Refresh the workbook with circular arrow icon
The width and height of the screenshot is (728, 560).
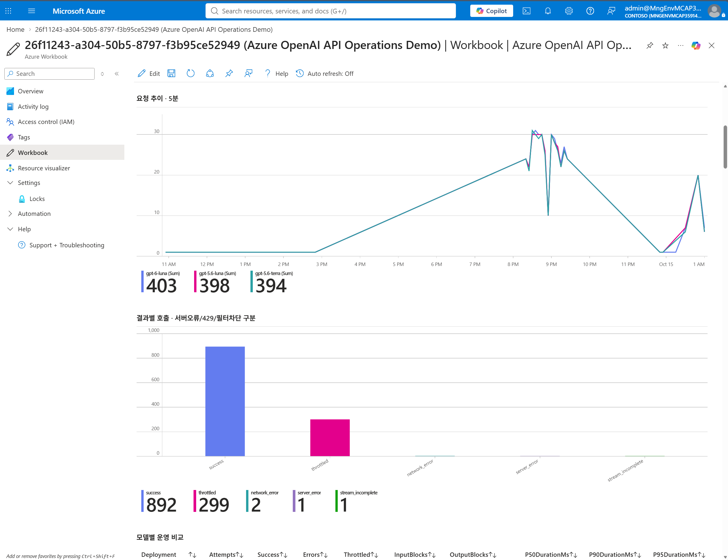[x=190, y=73]
